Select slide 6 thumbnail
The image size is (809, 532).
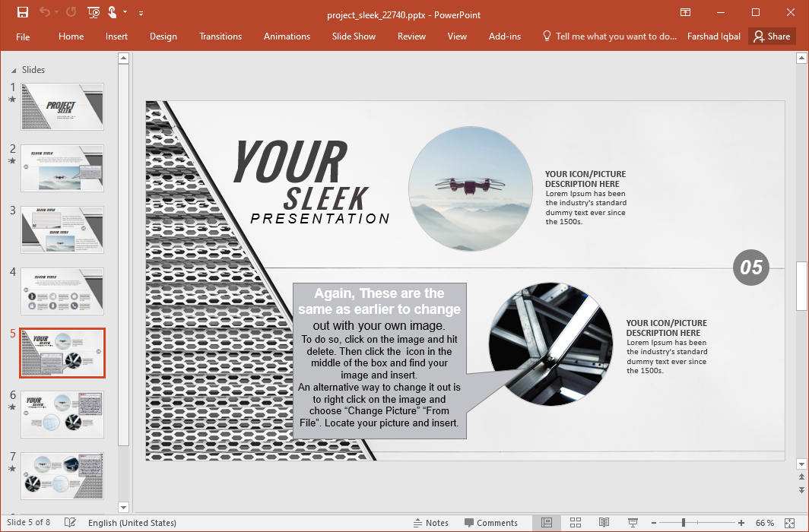coord(62,414)
